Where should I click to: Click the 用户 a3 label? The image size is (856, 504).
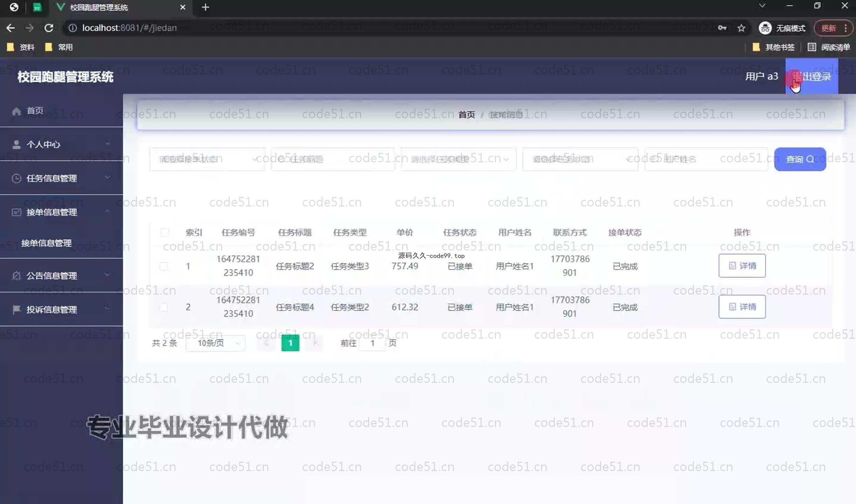coord(761,76)
